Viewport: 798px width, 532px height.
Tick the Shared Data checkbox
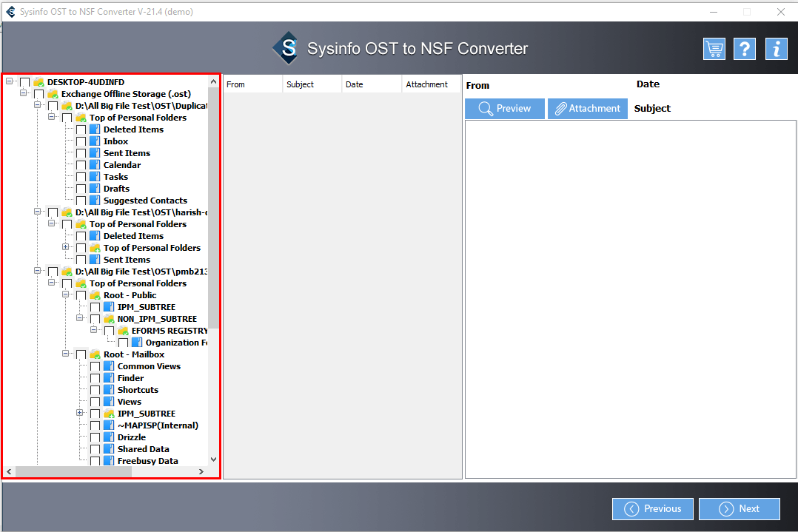coord(95,450)
